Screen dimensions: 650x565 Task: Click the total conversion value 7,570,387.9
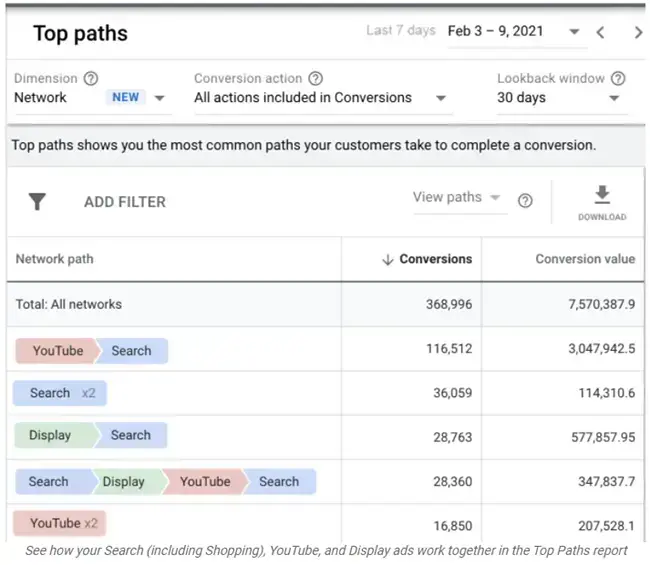[x=601, y=304]
